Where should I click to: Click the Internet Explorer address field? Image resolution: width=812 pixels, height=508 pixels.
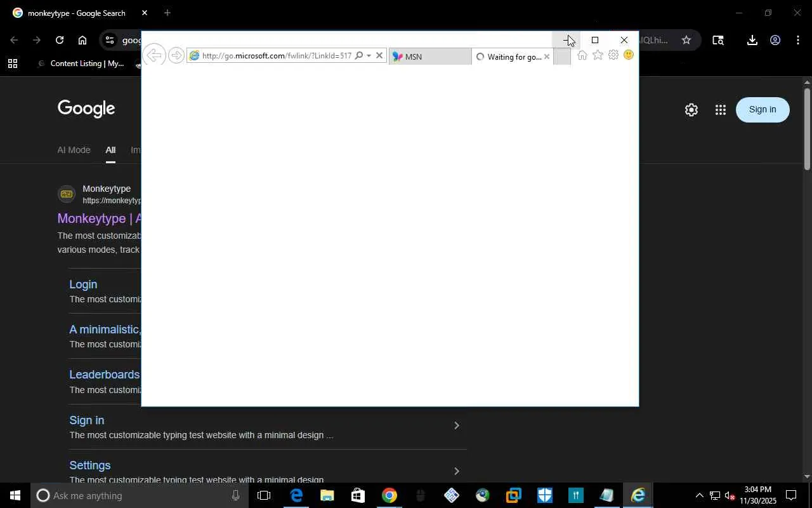[276, 56]
